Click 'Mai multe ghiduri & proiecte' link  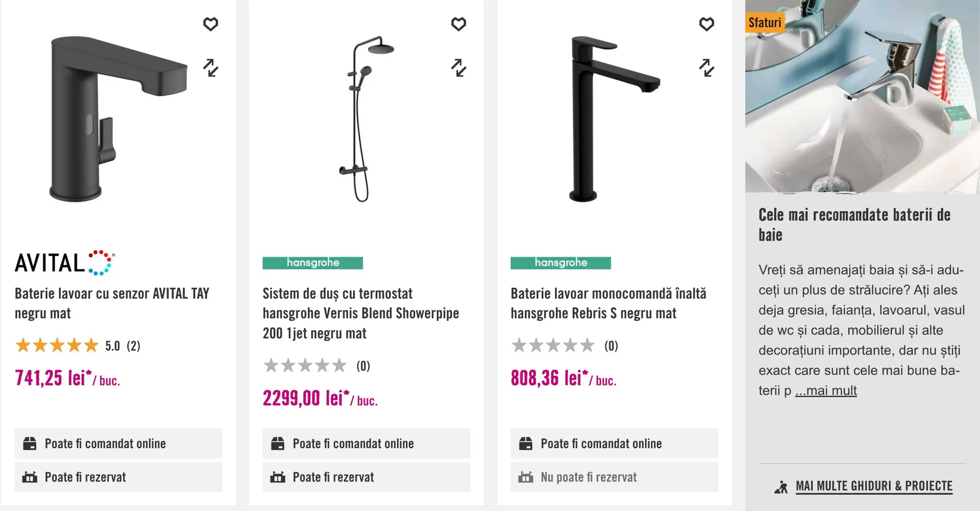(x=873, y=486)
